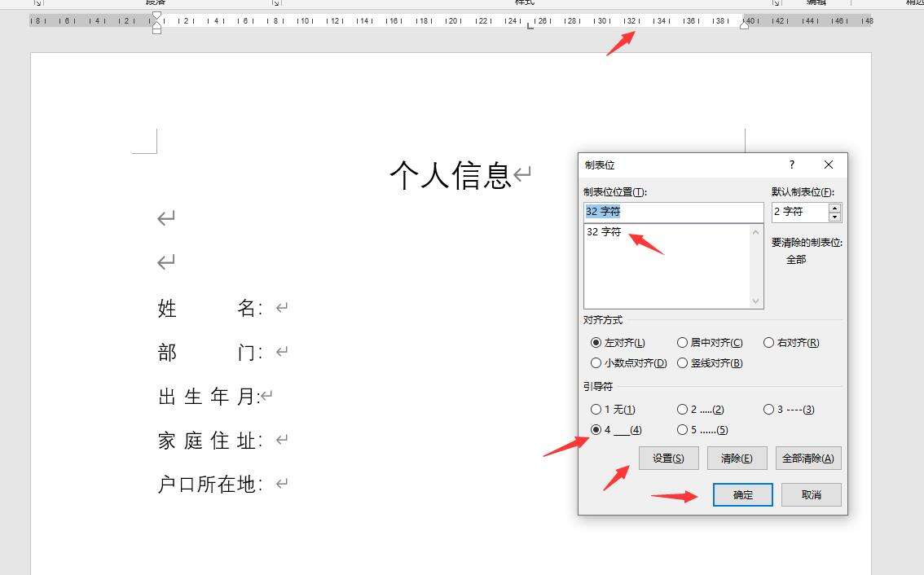Click the right indent marker on the ruler

pyautogui.click(x=744, y=25)
